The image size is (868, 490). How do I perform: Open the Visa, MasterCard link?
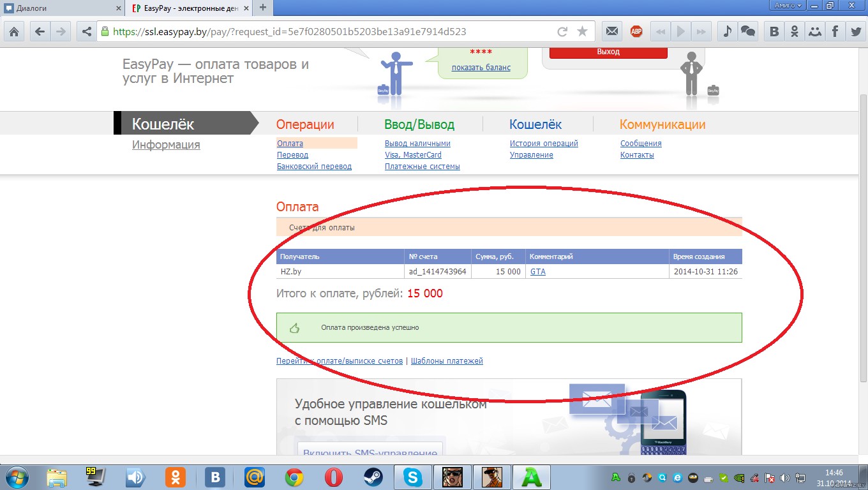click(413, 155)
